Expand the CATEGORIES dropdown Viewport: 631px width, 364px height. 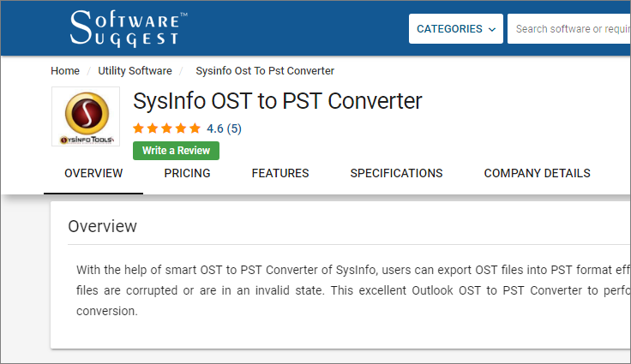[x=456, y=29]
